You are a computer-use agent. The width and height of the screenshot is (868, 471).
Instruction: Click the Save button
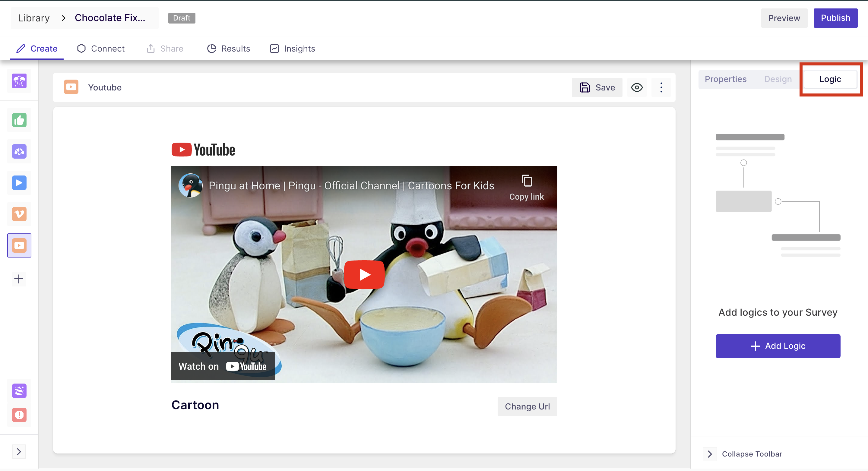(597, 88)
